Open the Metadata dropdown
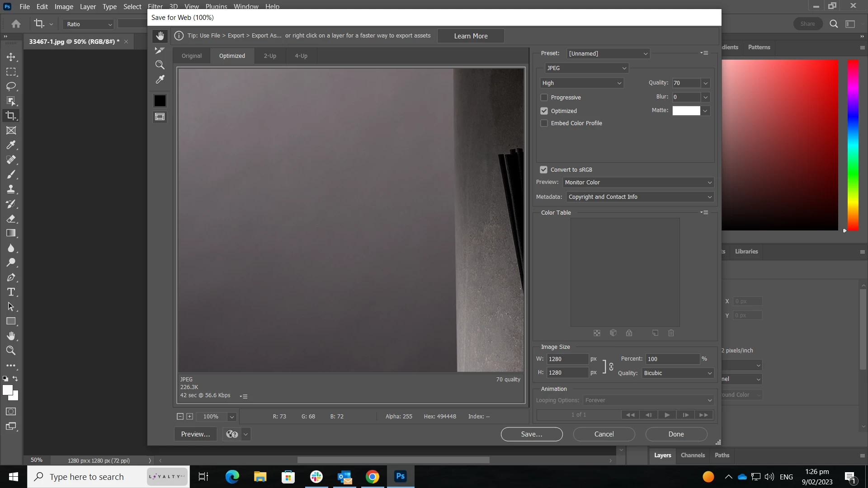Viewport: 868px width, 488px height. pyautogui.click(x=640, y=197)
